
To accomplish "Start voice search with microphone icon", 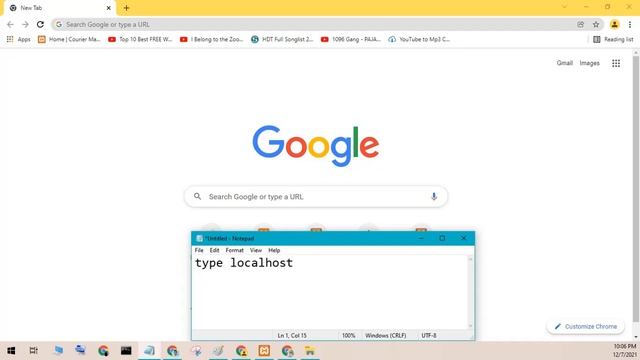I will pyautogui.click(x=434, y=196).
